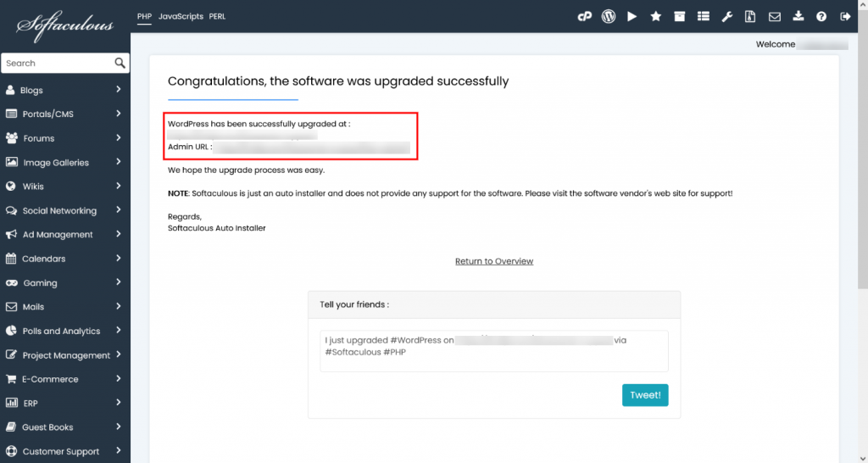Screen dimensions: 868x463
Task: Click the demos play icon
Action: coord(632,17)
